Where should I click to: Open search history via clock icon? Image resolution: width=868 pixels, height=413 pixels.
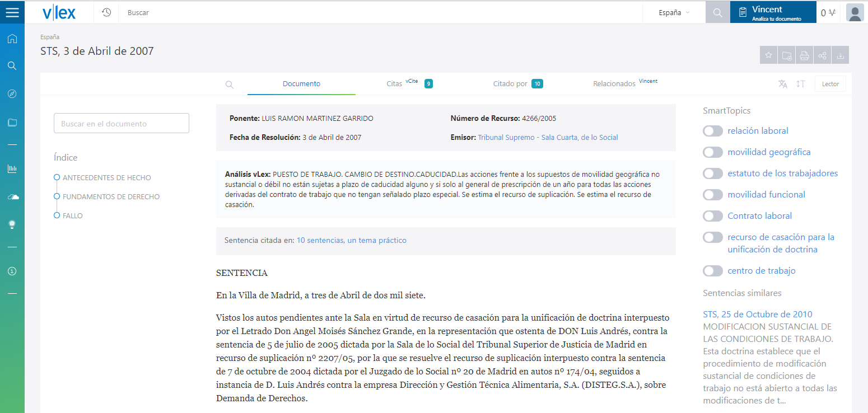[x=106, y=12]
